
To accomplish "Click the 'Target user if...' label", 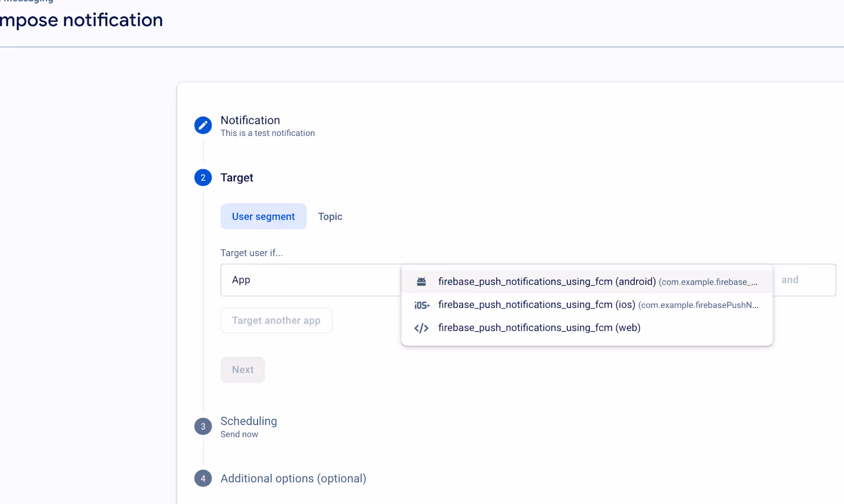I will [252, 253].
